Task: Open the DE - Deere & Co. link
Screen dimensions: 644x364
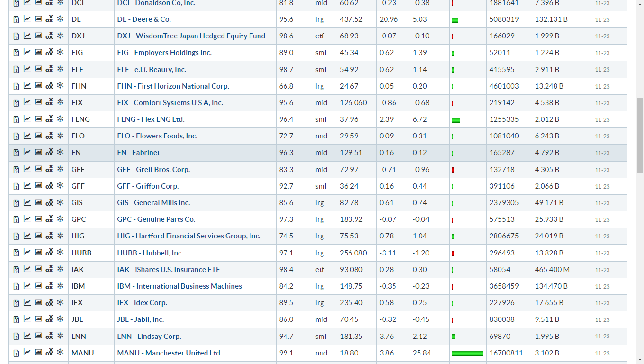Action: [144, 19]
